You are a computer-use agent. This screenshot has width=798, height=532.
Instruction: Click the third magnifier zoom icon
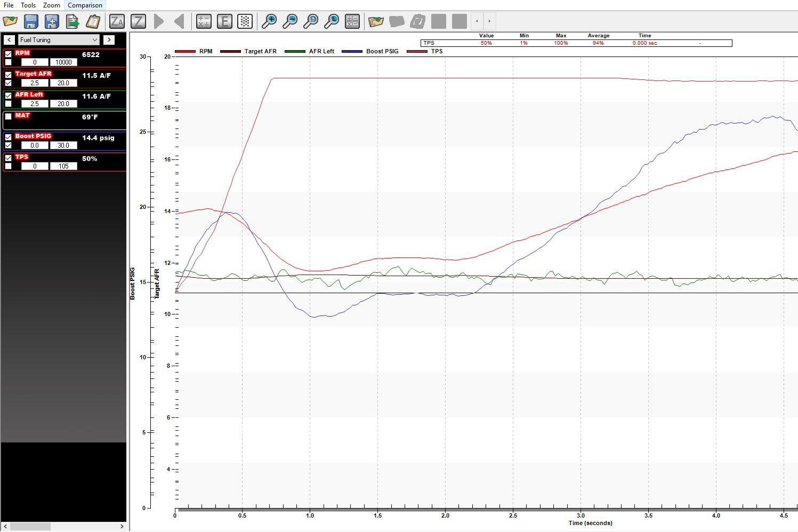[x=311, y=22]
